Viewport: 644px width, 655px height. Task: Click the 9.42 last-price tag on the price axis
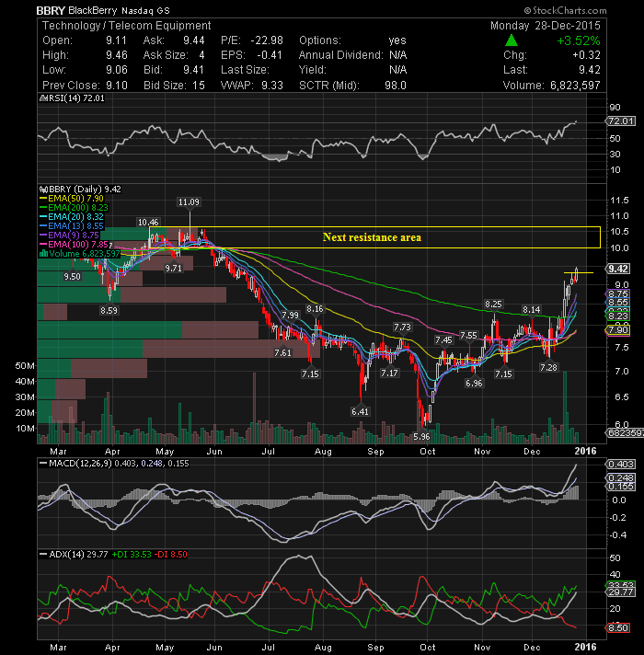(618, 269)
